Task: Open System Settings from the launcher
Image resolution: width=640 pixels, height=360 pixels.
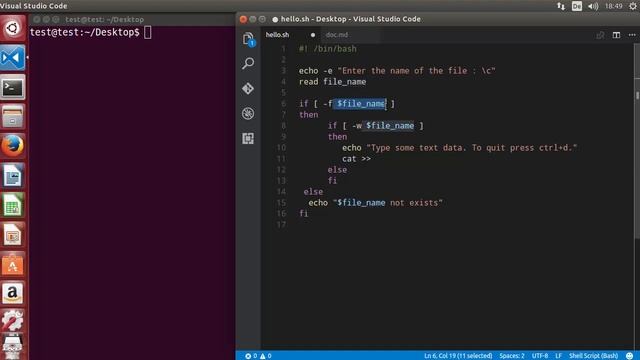Action: pyautogui.click(x=12, y=321)
